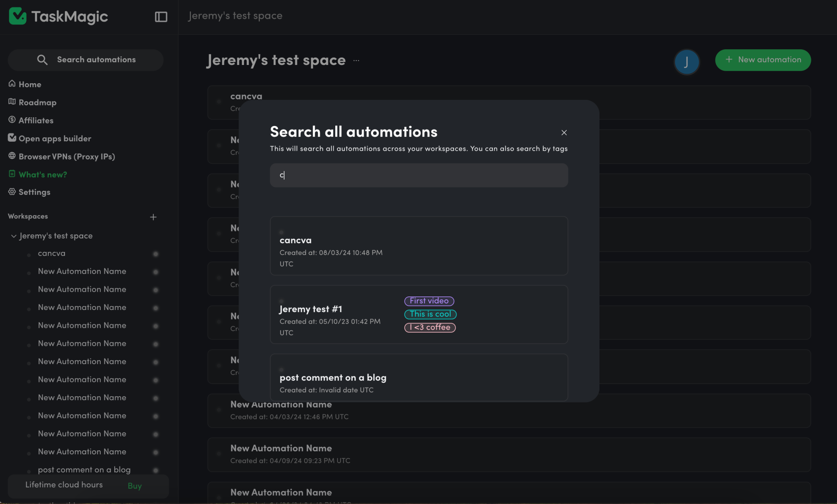Screen dimensions: 837x504
Task: Toggle visibility on first New Automation Name
Action: tap(155, 272)
